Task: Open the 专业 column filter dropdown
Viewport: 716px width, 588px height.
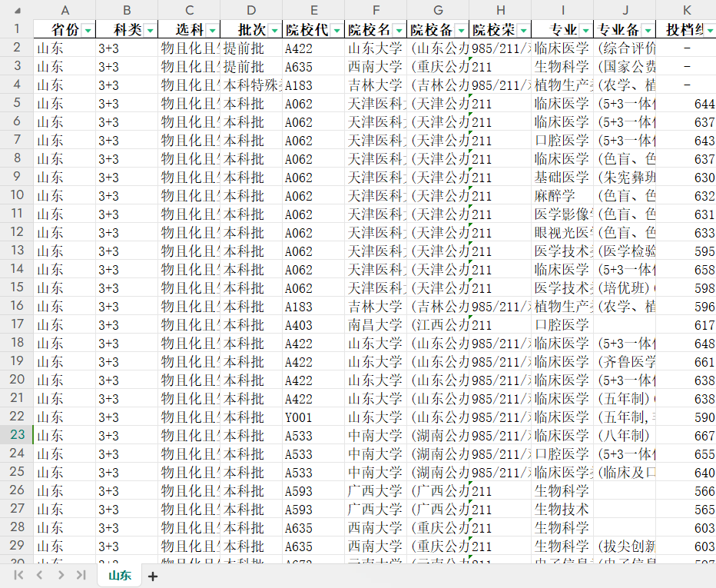Action: [586, 29]
